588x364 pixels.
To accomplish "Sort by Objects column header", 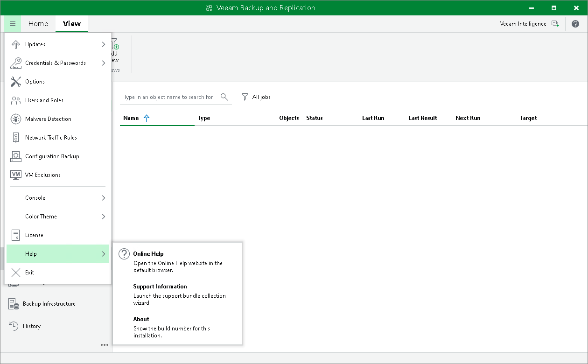I will coord(289,118).
